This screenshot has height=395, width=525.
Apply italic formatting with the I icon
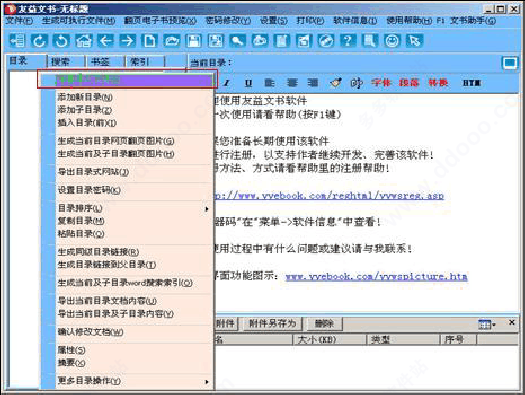click(227, 83)
